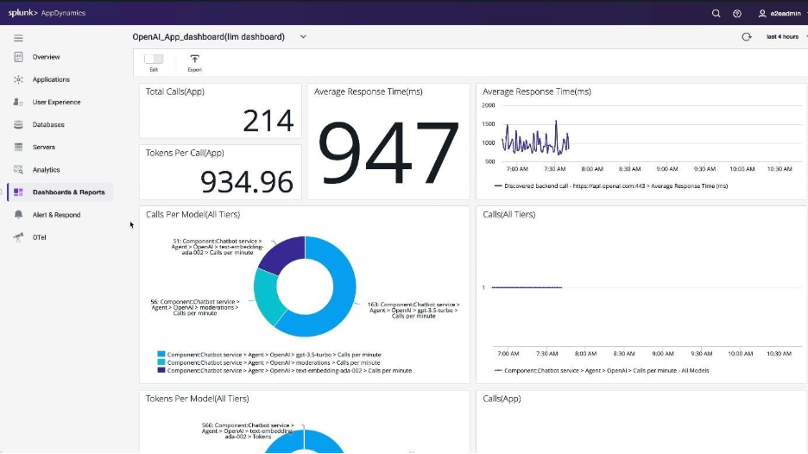Collapse the sidebar with hamburger icon
The height and width of the screenshot is (454, 808).
coord(19,38)
